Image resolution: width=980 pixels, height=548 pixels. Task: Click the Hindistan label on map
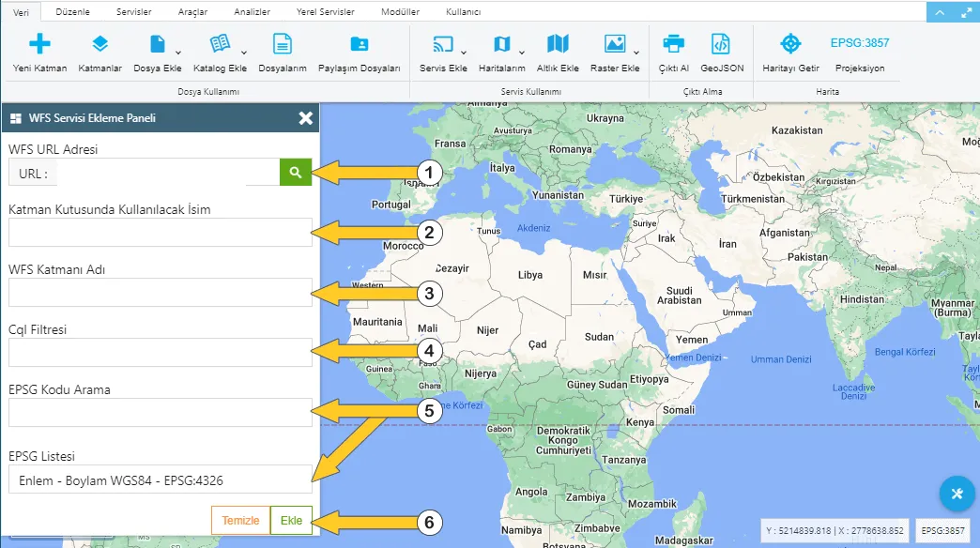click(862, 299)
